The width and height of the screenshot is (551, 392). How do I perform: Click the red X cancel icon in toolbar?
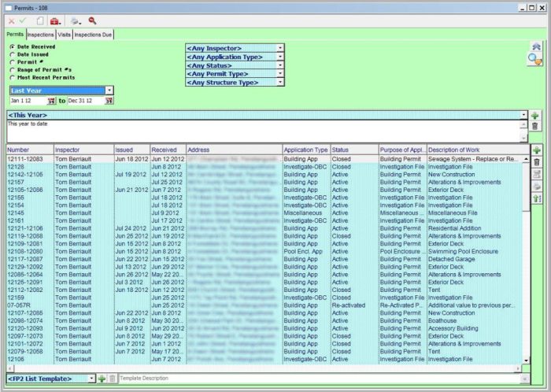click(11, 21)
